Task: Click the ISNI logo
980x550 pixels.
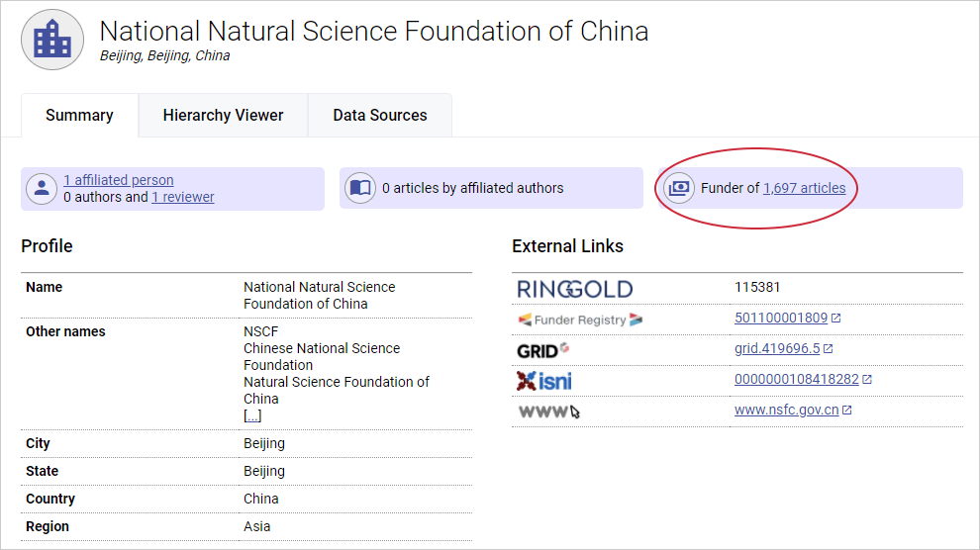Action: pyautogui.click(x=543, y=380)
